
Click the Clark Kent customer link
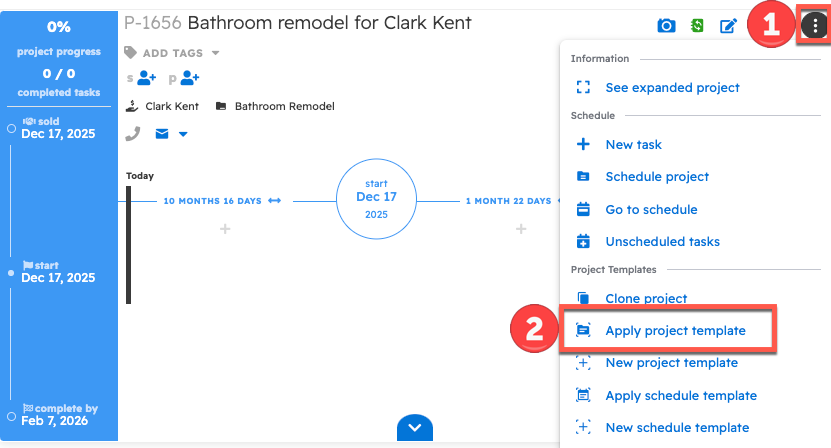171,106
